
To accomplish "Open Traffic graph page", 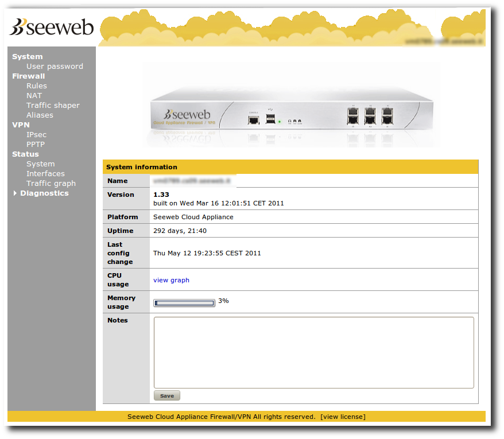I will coord(51,184).
